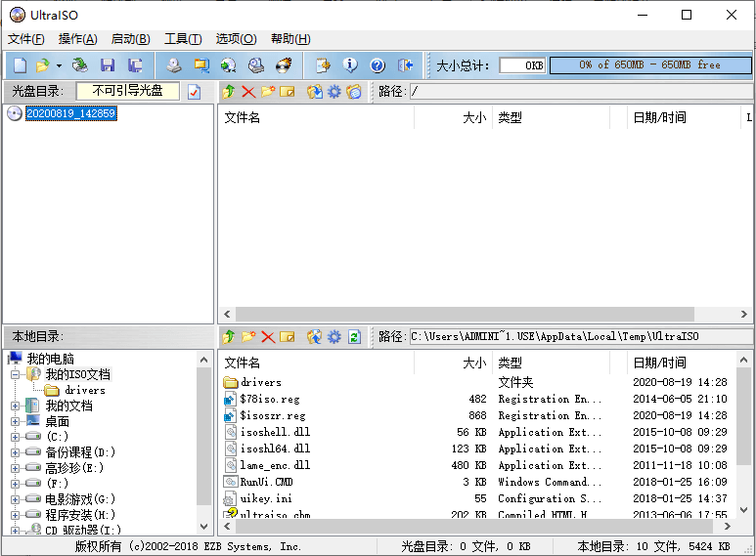Click the red X delete icon in local pane
This screenshot has width=756, height=556.
click(x=268, y=337)
